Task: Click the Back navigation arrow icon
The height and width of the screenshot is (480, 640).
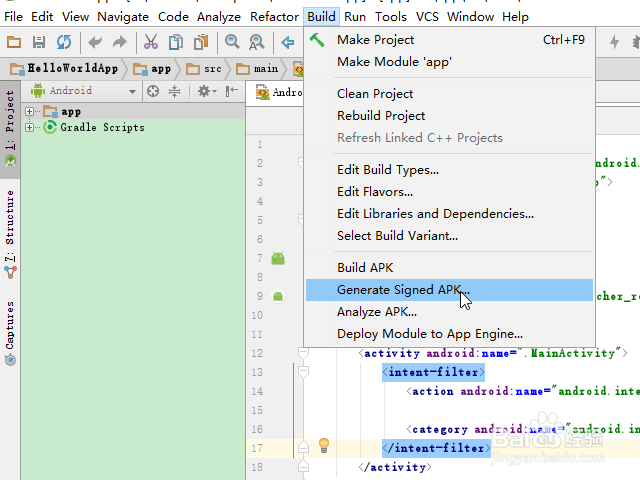Action: tap(288, 42)
